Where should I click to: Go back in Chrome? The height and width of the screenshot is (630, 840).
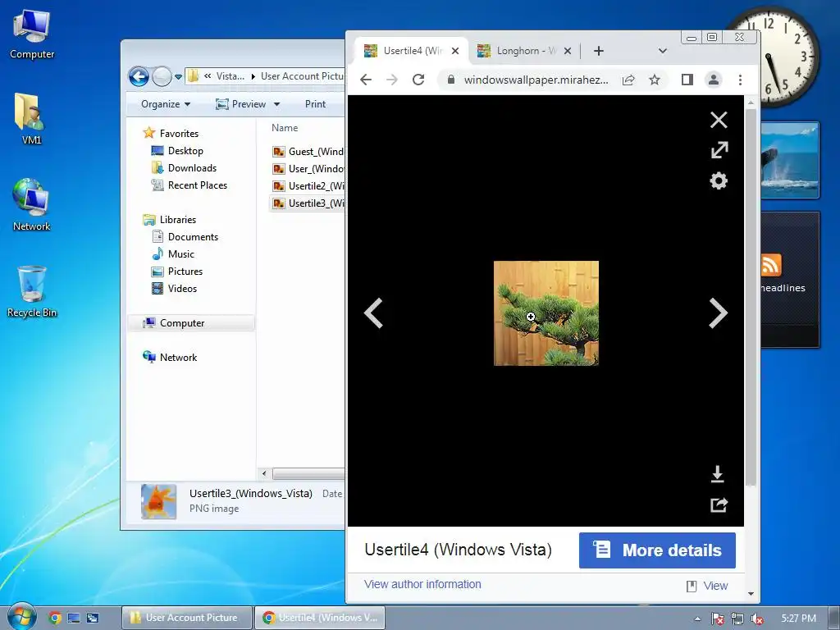[366, 80]
